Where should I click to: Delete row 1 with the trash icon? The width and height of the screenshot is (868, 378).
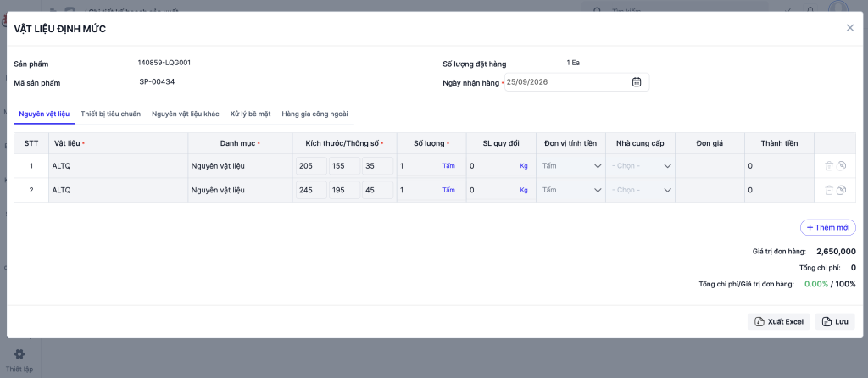[829, 166]
